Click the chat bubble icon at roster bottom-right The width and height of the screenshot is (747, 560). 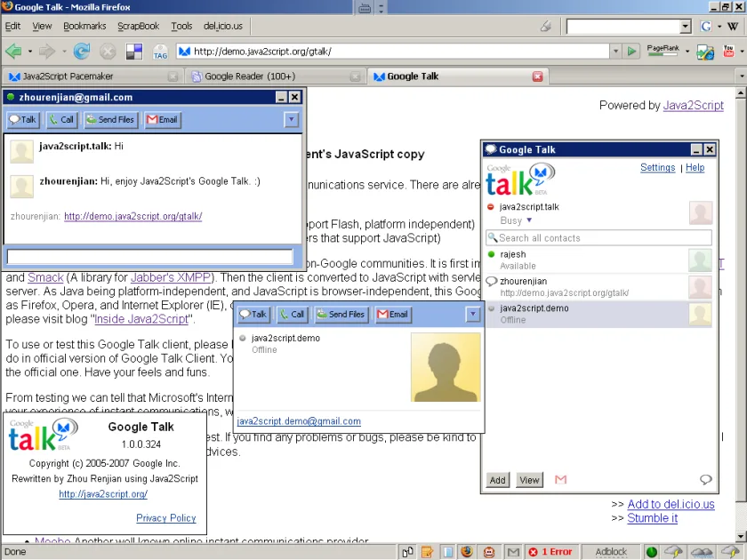point(705,479)
